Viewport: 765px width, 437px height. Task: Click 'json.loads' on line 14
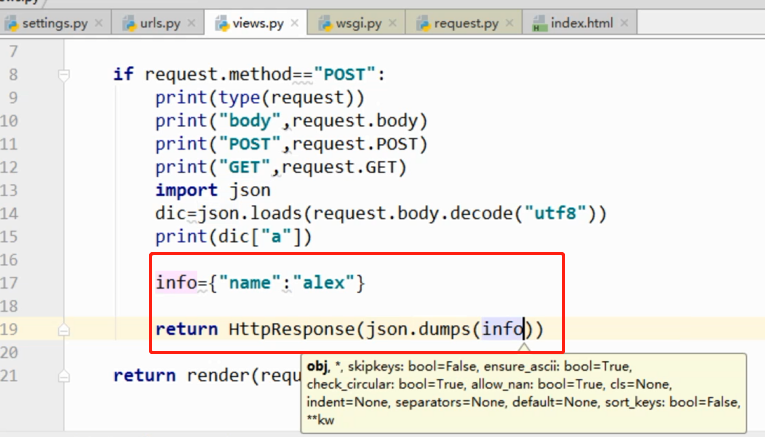[x=249, y=214]
